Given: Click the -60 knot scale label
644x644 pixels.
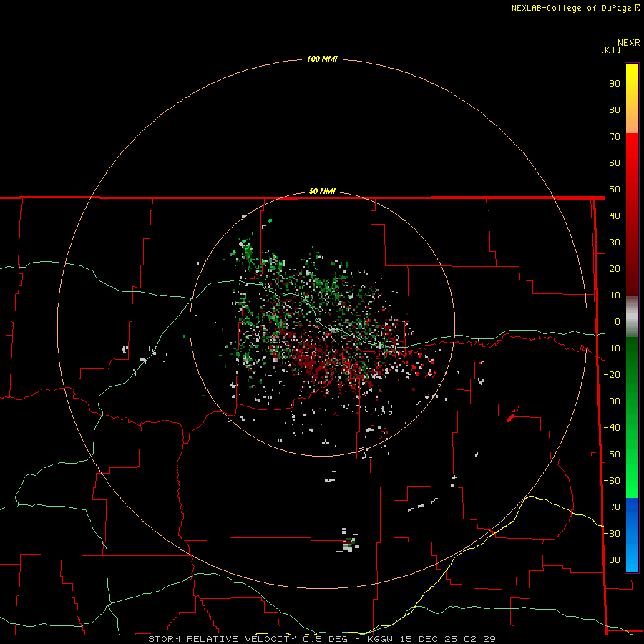Looking at the screenshot, I should click(612, 481).
